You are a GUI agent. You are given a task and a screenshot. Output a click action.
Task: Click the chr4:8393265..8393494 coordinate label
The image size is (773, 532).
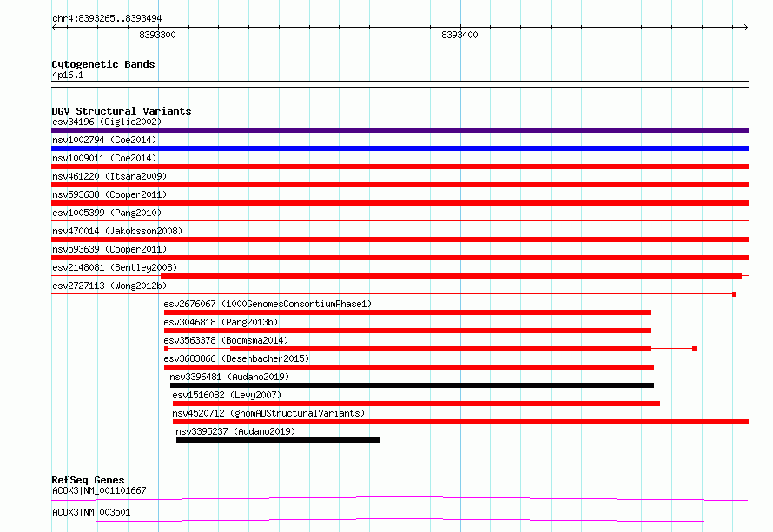[107, 18]
